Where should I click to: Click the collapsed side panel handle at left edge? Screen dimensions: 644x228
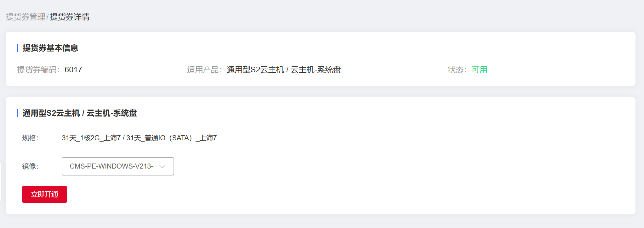click(1, 182)
